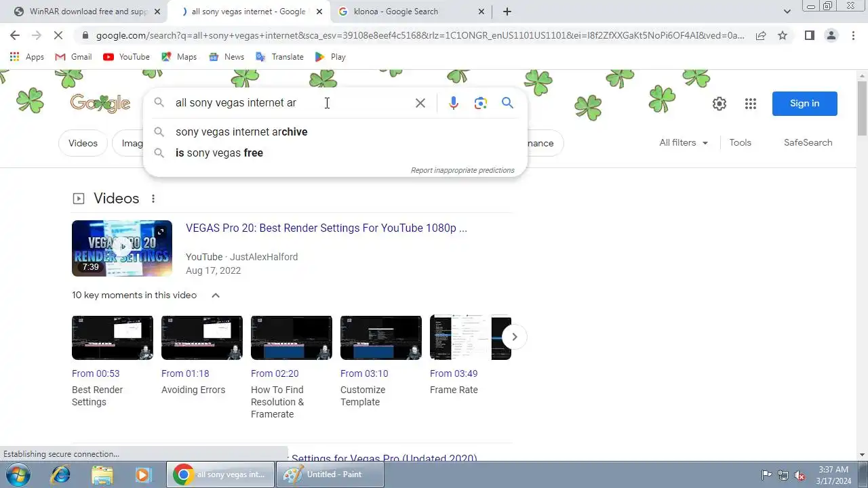Image resolution: width=868 pixels, height=488 pixels.
Task: Open Avoiding Errors moment thumbnail
Action: point(202,338)
